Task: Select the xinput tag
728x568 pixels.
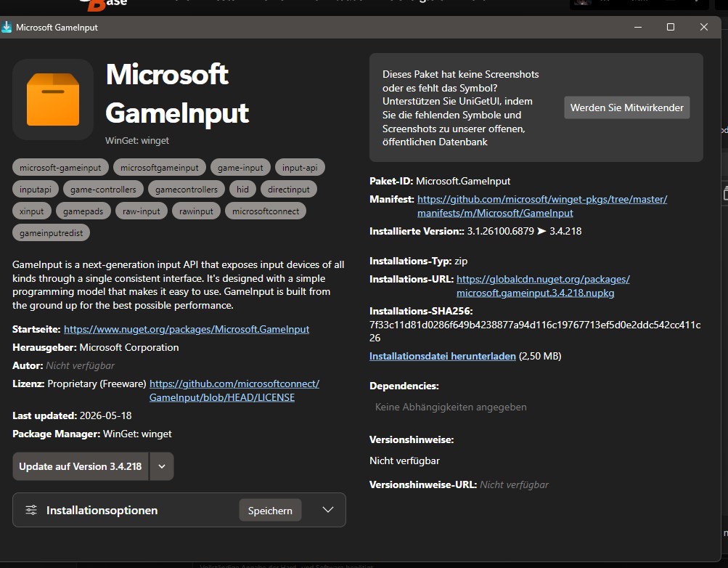Action: point(31,211)
